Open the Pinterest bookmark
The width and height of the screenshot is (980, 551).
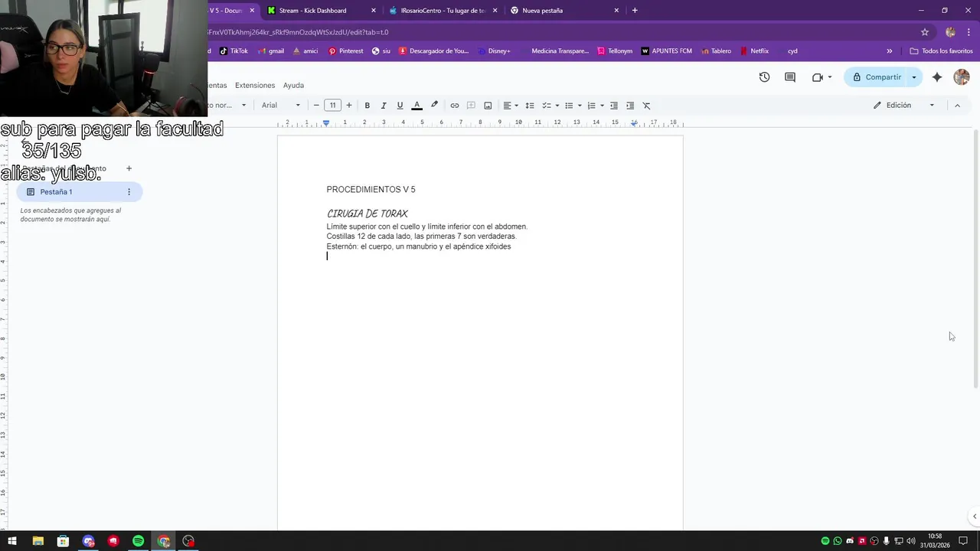pos(345,51)
